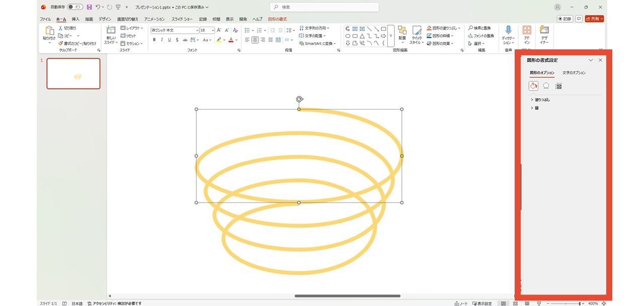
Task: Click the Dictation microphone icon
Action: [x=508, y=31]
